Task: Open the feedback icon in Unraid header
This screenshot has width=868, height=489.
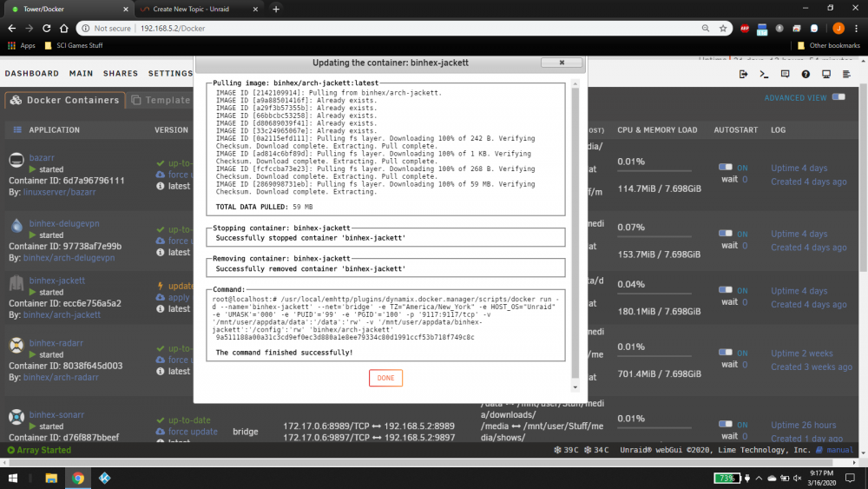Action: (x=785, y=74)
